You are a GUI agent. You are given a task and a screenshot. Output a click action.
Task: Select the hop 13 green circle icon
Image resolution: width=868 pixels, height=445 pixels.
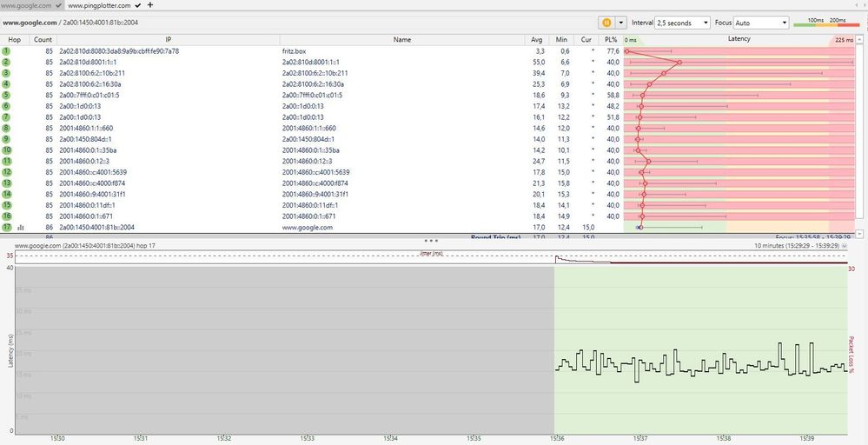pos(6,183)
